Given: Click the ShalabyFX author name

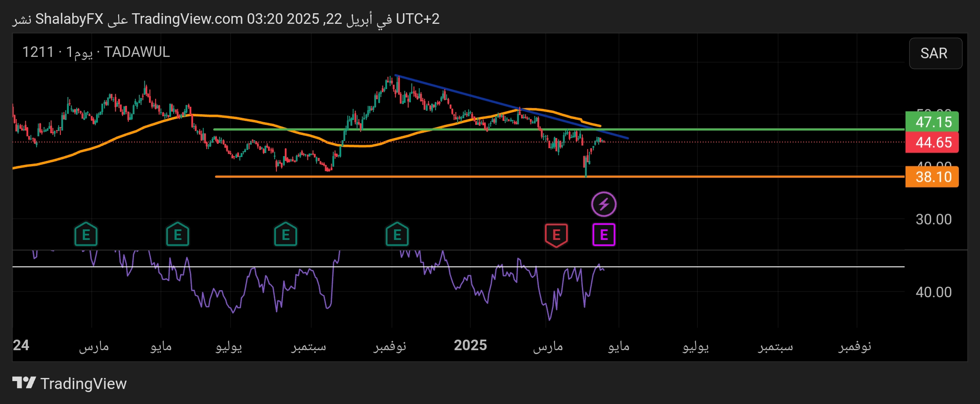Looking at the screenshot, I should click(x=69, y=19).
